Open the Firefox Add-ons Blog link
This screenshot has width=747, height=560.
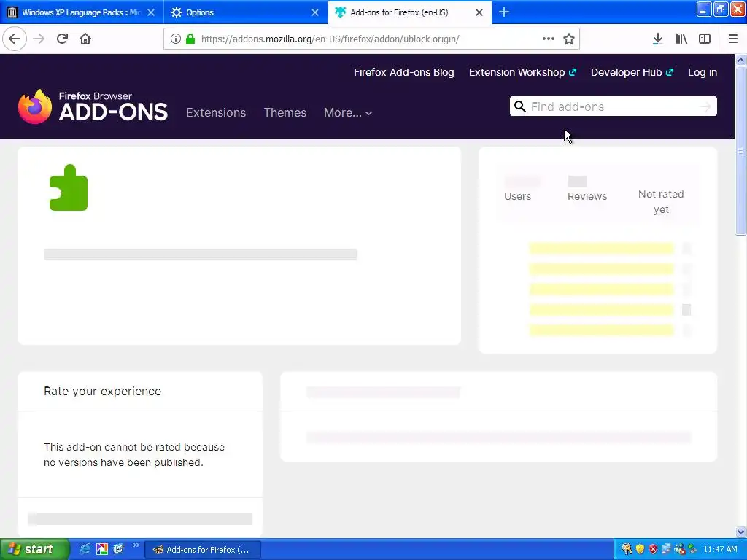point(403,72)
